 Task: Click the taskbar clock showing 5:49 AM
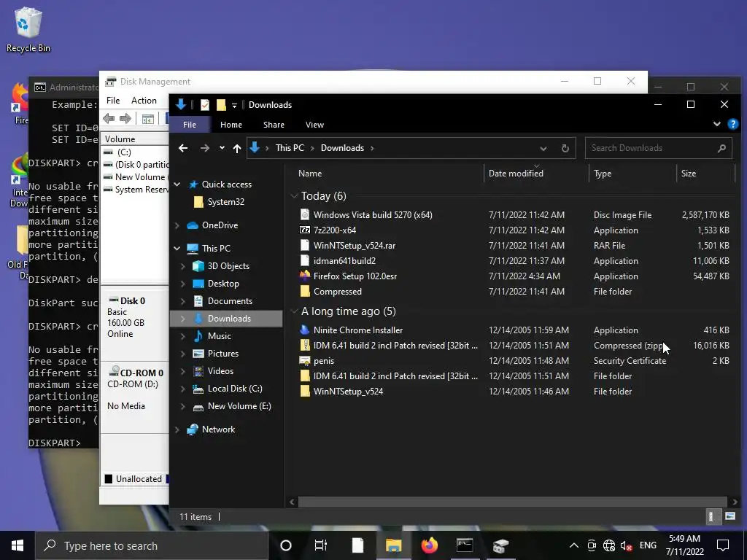pyautogui.click(x=684, y=545)
